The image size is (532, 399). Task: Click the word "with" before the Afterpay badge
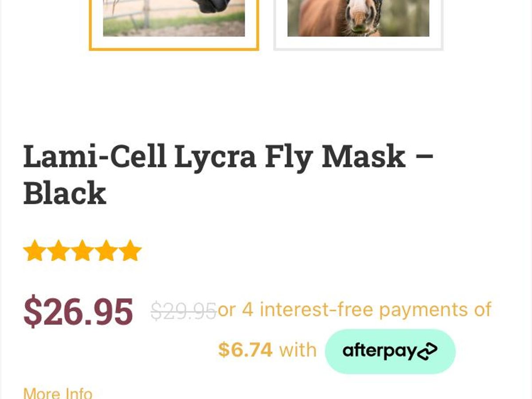tap(298, 350)
